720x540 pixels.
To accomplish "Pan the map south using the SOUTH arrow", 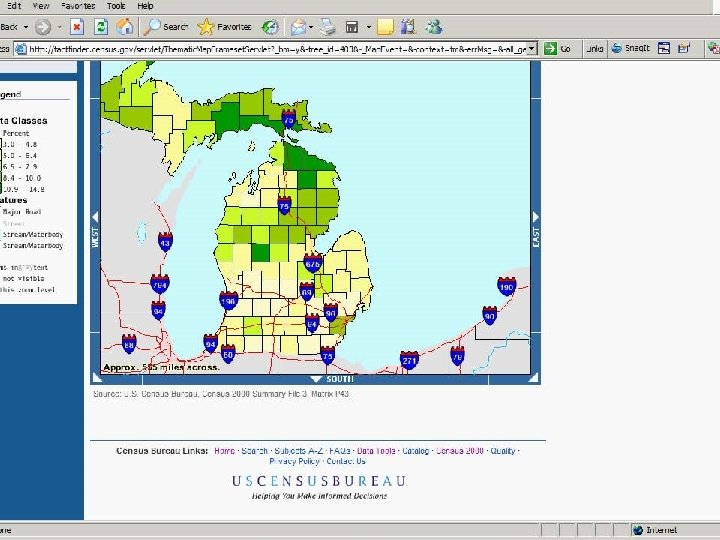I will 317,379.
